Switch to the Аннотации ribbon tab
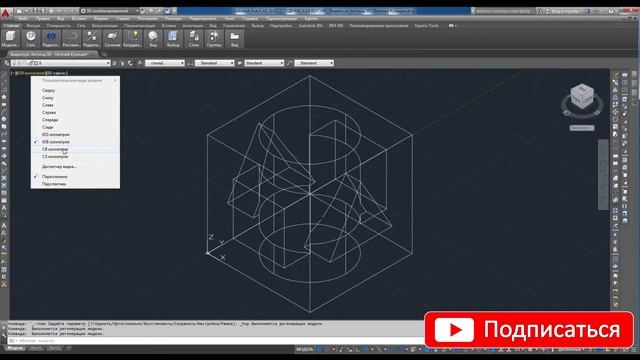 tap(193, 25)
